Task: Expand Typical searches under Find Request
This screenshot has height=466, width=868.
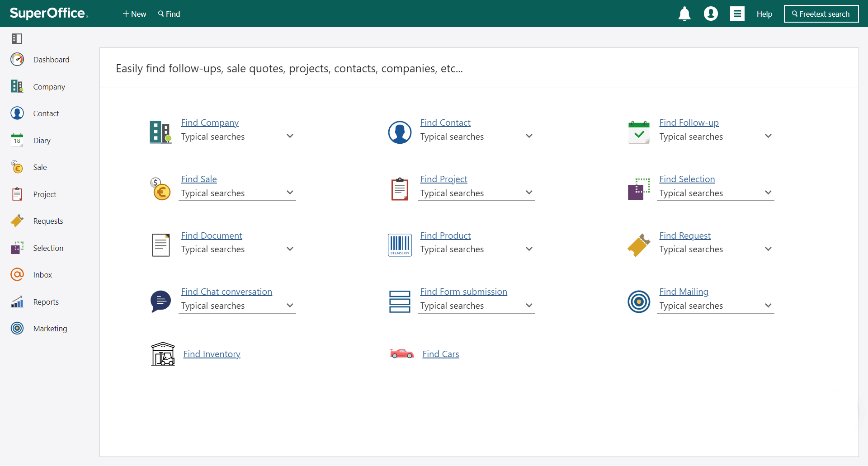Action: point(716,249)
